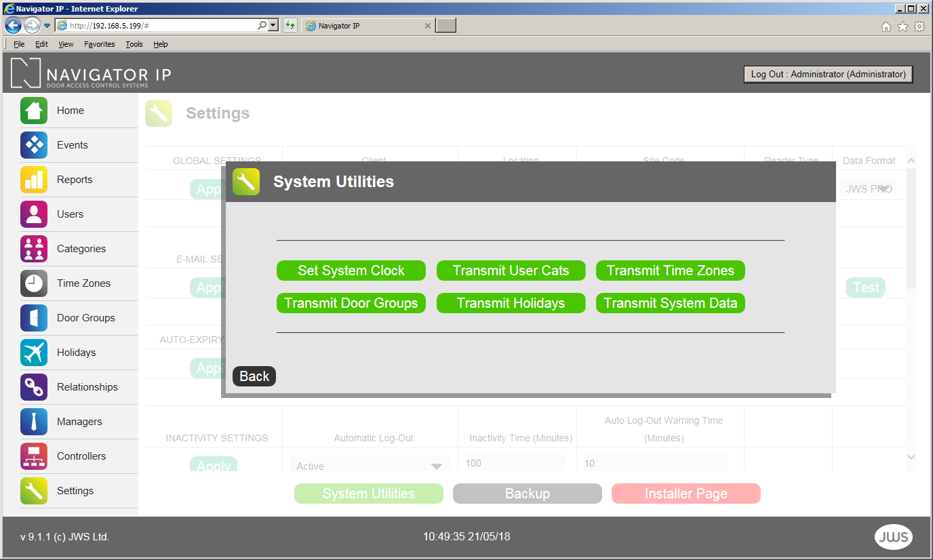Click the address bar search icon

(x=262, y=25)
